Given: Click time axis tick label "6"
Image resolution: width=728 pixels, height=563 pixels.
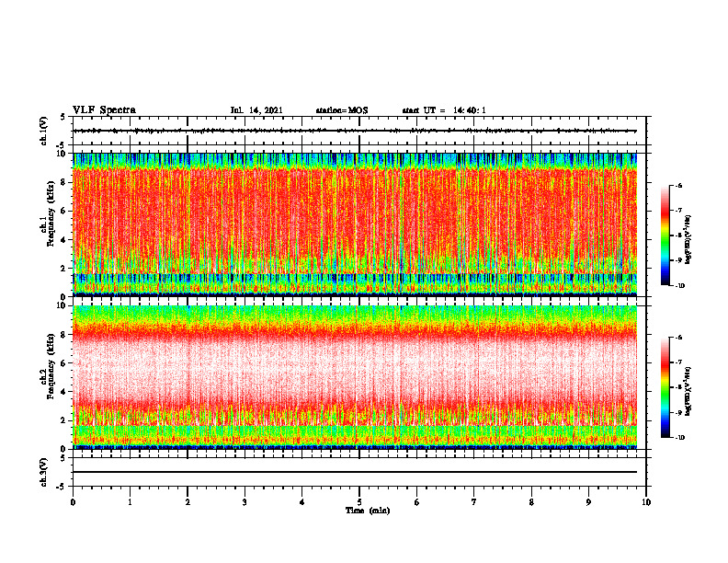Looking at the screenshot, I should [x=417, y=502].
